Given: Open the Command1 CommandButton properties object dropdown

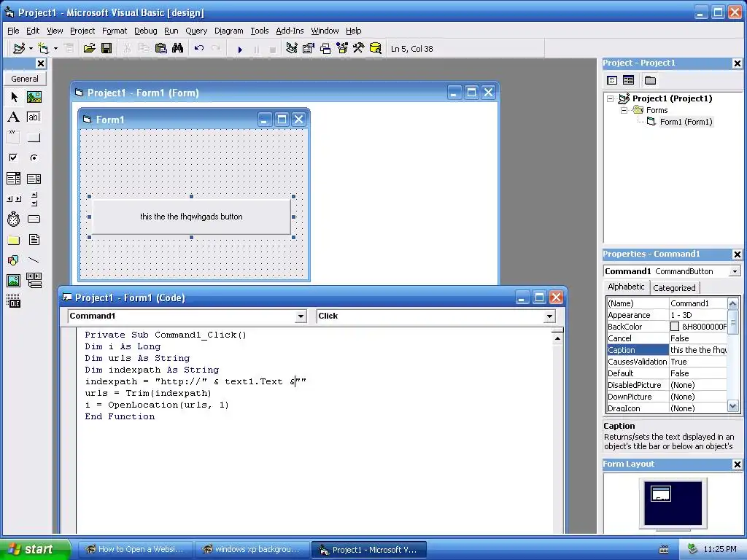Looking at the screenshot, I should (x=735, y=271).
